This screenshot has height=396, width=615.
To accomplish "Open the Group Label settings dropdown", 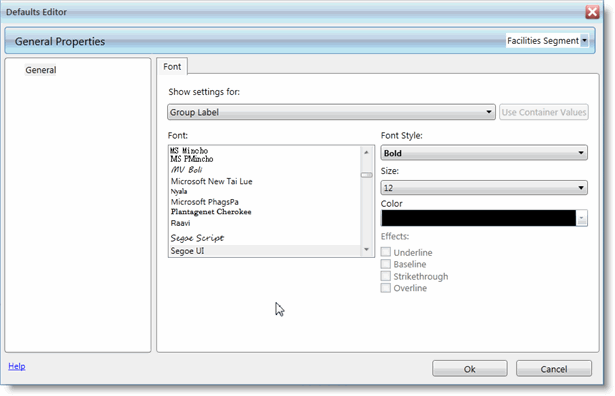I will [x=331, y=112].
